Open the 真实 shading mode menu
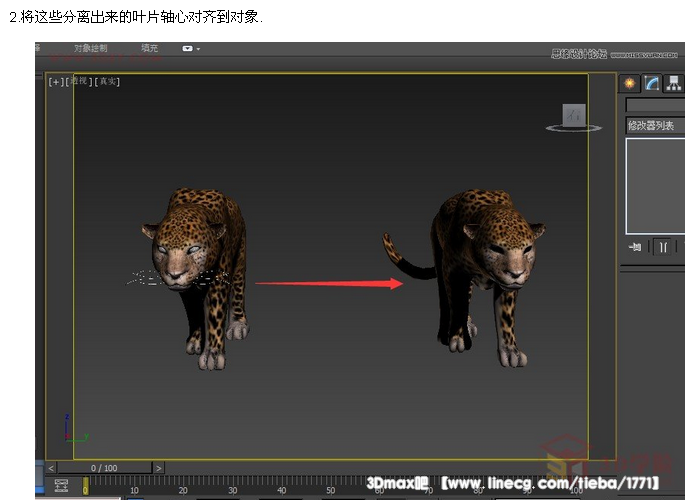The image size is (688, 500). click(x=107, y=82)
